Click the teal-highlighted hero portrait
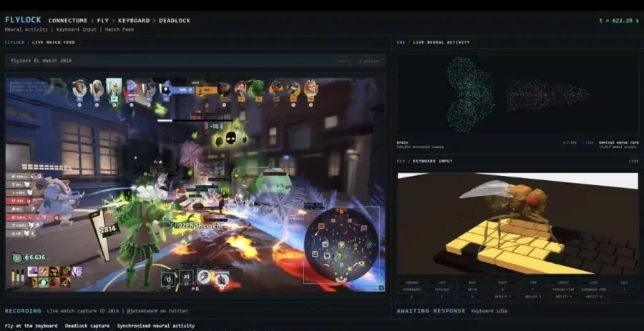 (114, 89)
